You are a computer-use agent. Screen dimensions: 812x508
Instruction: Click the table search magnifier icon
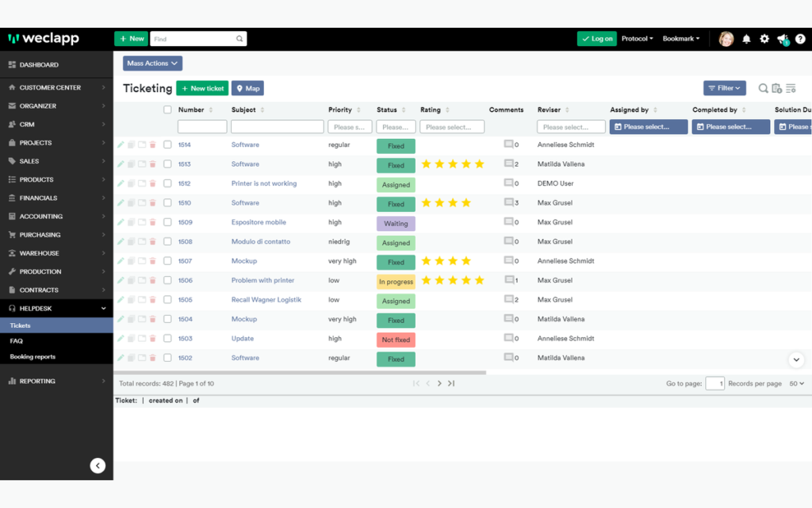[763, 88]
